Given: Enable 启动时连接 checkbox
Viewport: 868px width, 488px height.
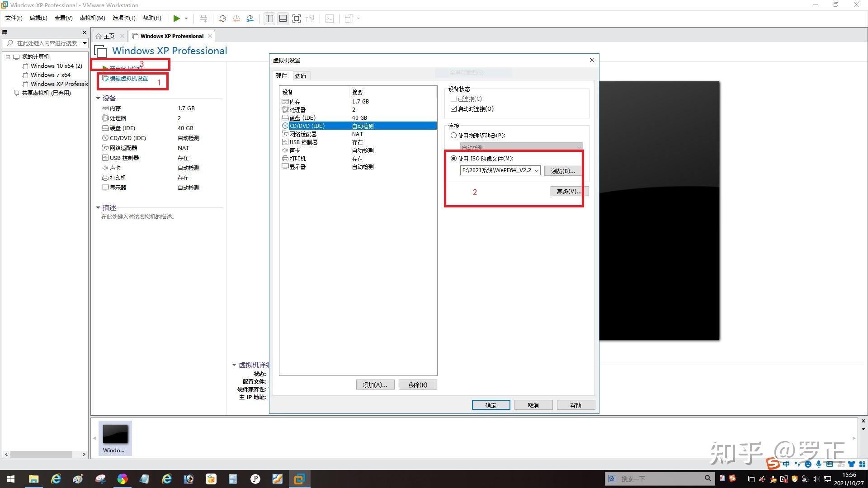Looking at the screenshot, I should (x=453, y=108).
